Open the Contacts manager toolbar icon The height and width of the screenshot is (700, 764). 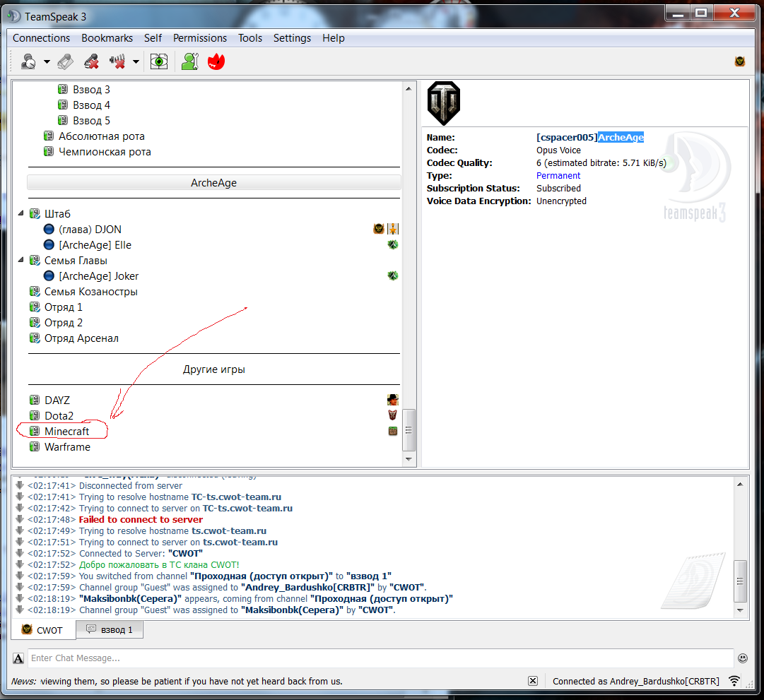[190, 62]
